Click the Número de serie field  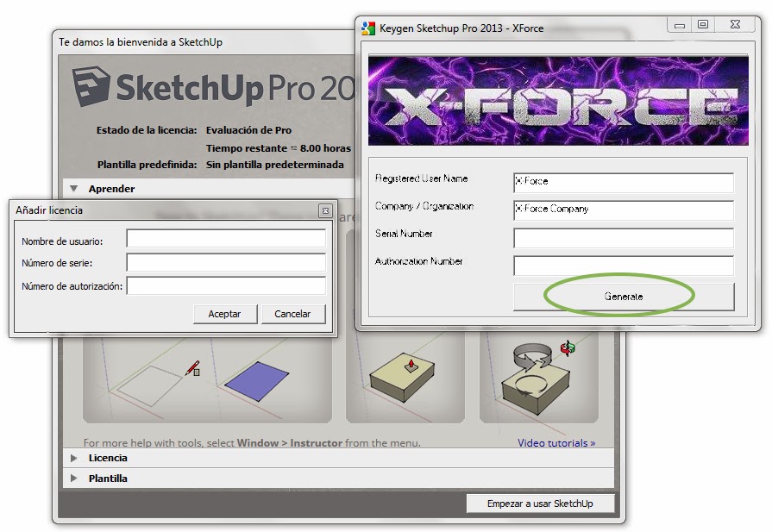(226, 262)
